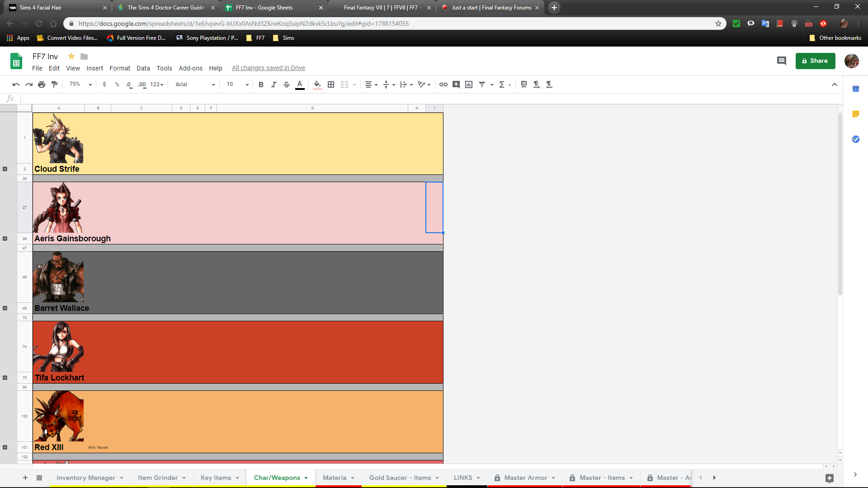868x488 pixels.
Task: Expand the row group below Cloud Strife
Action: coord(5,169)
